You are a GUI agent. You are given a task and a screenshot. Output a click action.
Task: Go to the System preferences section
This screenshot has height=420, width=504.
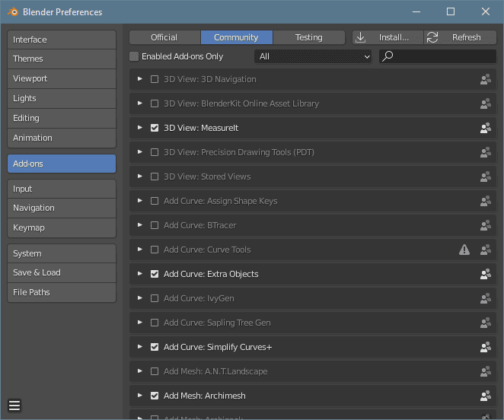[x=62, y=253]
